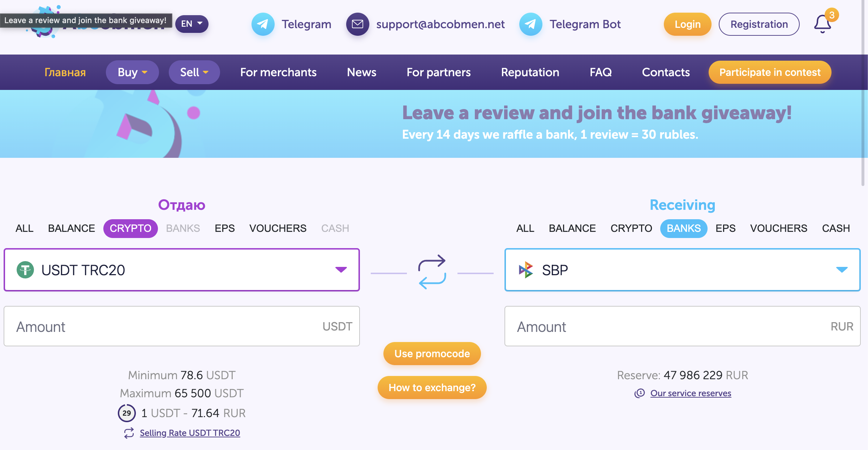The height and width of the screenshot is (450, 868).
Task: Select CRYPTO filter under Отдаю
Action: click(130, 228)
